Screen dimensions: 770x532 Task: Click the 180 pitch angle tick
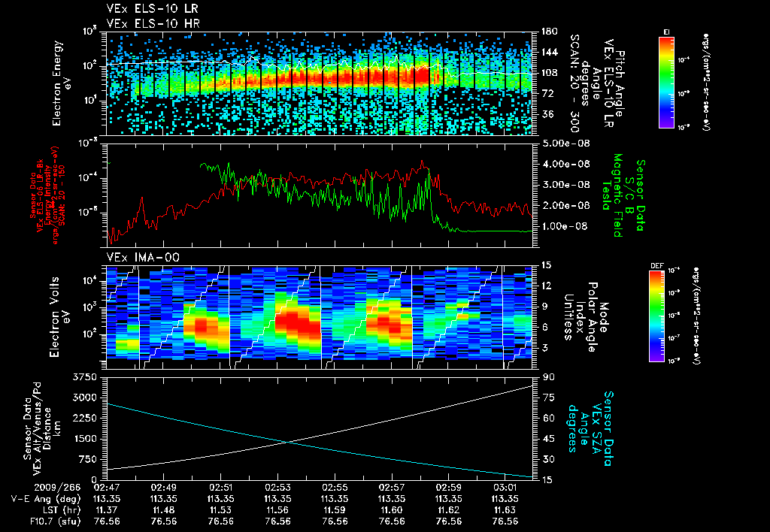549,32
